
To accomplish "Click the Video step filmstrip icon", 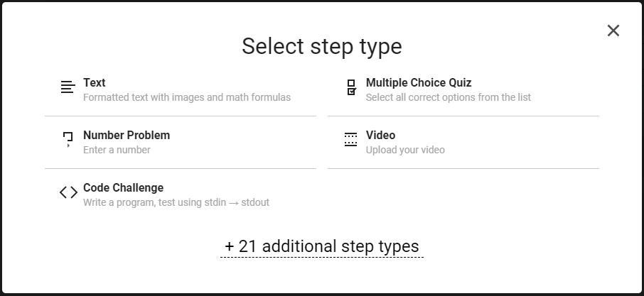I will [x=350, y=140].
